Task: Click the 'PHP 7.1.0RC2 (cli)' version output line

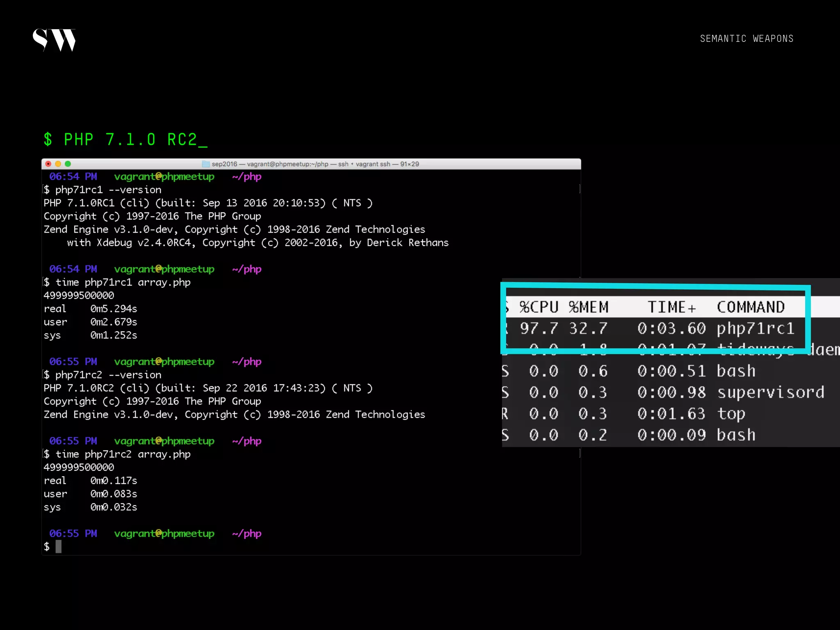Action: (208, 388)
